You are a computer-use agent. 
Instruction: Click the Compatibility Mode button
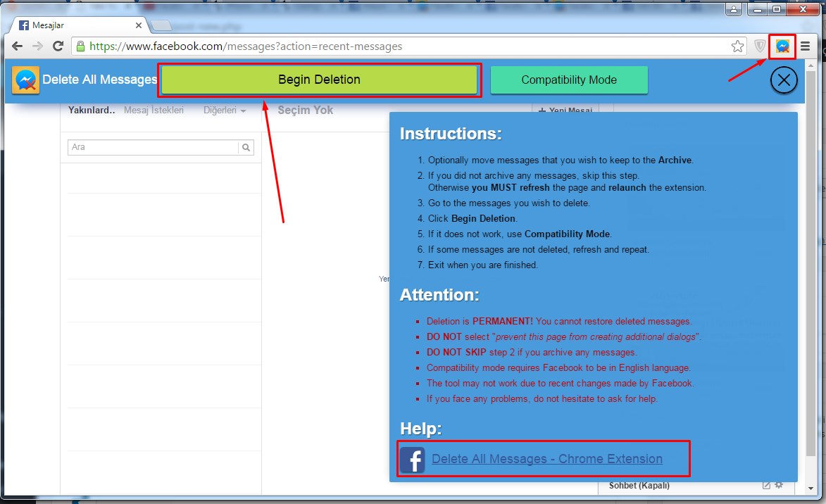(x=568, y=80)
